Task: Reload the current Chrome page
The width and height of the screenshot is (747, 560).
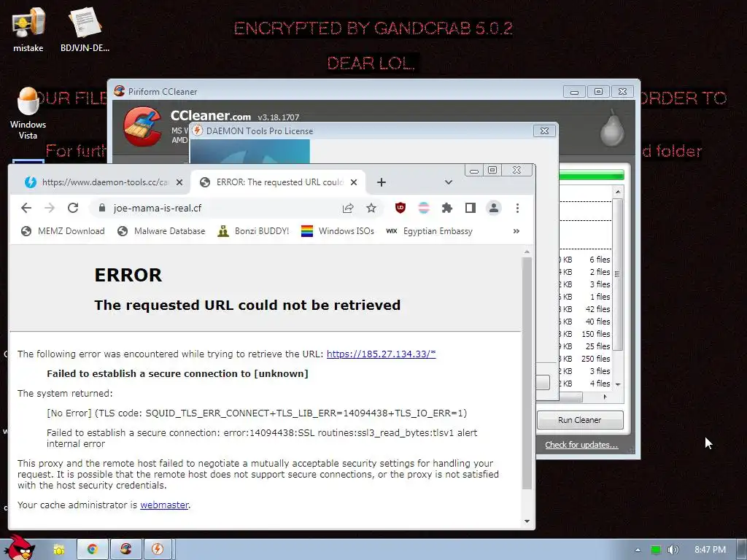Action: point(73,208)
